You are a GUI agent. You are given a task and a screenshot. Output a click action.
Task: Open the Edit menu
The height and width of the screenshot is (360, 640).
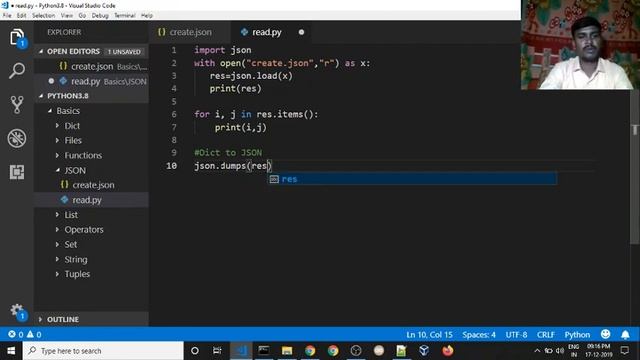click(21, 16)
